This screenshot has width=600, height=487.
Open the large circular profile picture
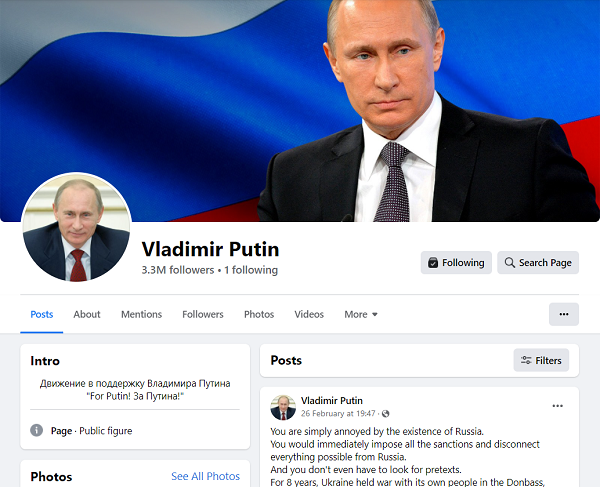(x=77, y=227)
